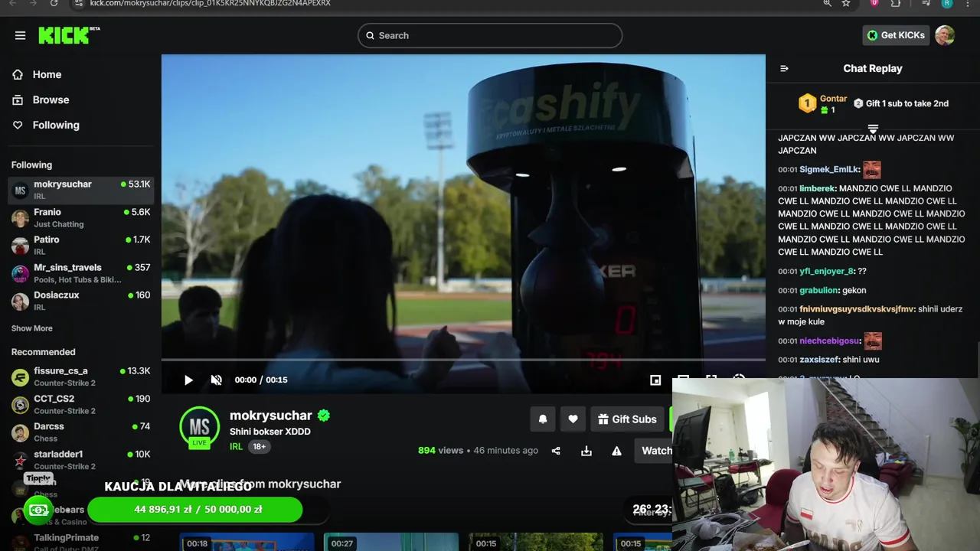Click the donation goal progress bar
The width and height of the screenshot is (980, 551).
coord(195,510)
